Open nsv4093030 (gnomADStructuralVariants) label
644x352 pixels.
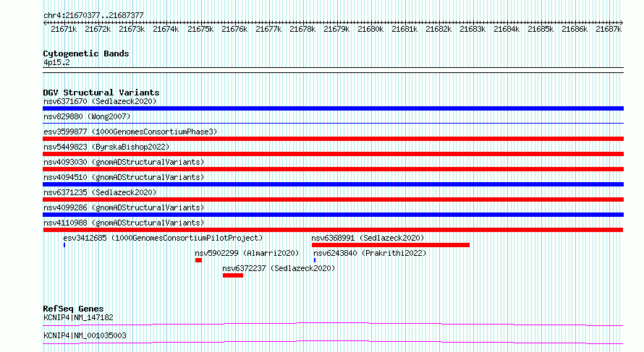click(x=124, y=162)
